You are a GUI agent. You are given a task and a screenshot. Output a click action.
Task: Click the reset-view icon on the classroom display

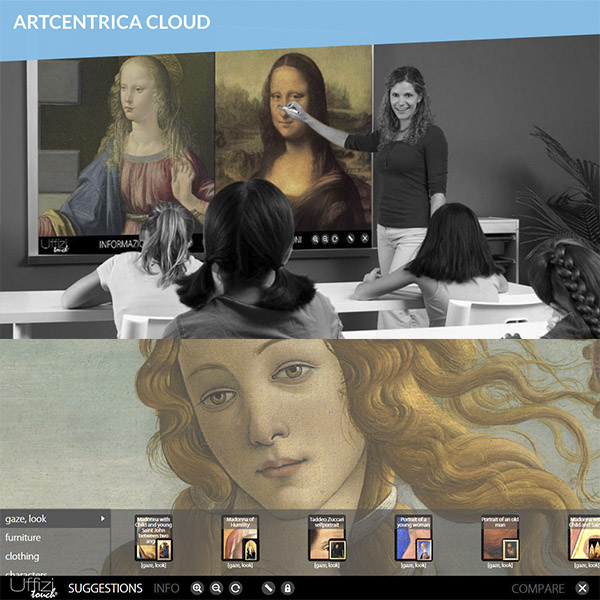pyautogui.click(x=335, y=239)
